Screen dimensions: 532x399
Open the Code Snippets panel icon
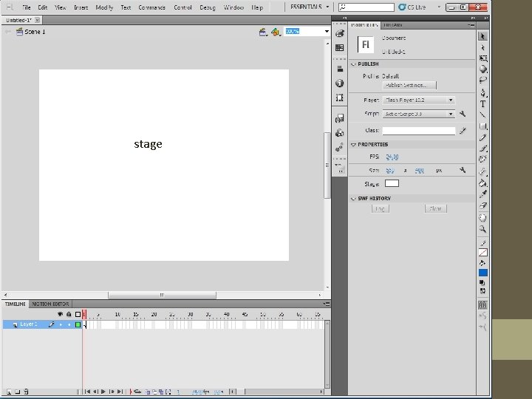tap(340, 118)
